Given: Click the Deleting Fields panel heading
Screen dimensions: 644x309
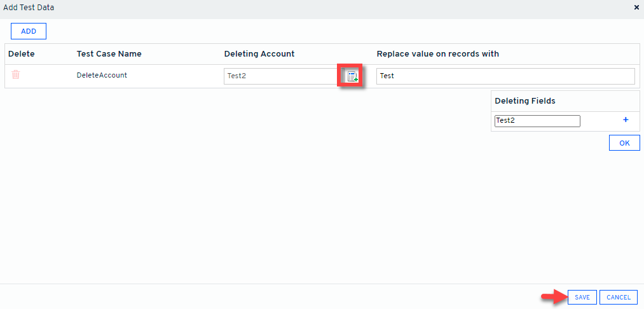Looking at the screenshot, I should click(x=524, y=101).
